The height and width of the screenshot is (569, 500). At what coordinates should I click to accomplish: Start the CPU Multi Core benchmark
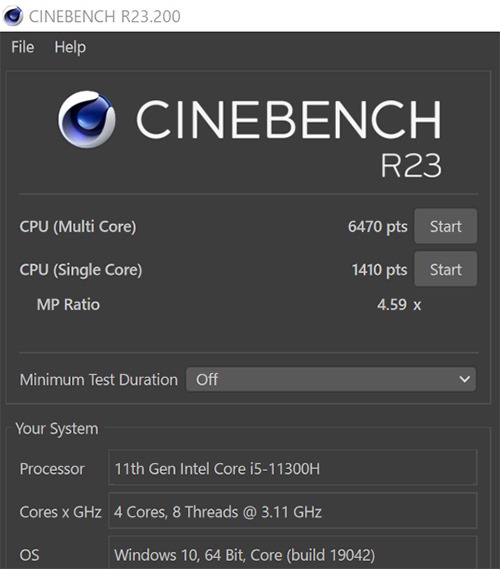pos(446,226)
